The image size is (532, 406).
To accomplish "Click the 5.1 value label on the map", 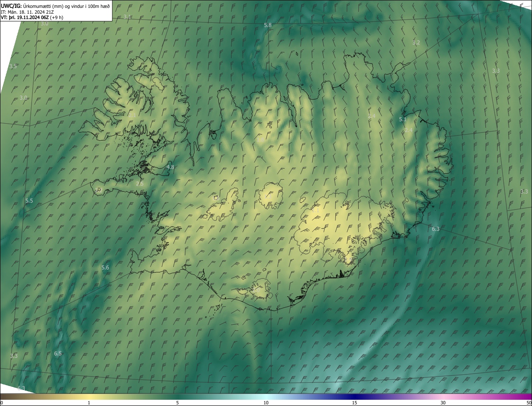I will click(x=402, y=120).
